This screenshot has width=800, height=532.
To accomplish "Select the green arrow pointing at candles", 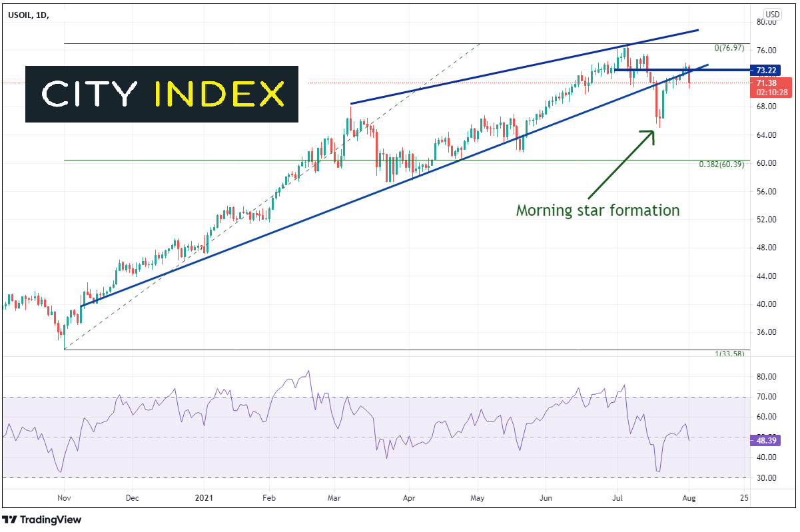I will tap(620, 164).
